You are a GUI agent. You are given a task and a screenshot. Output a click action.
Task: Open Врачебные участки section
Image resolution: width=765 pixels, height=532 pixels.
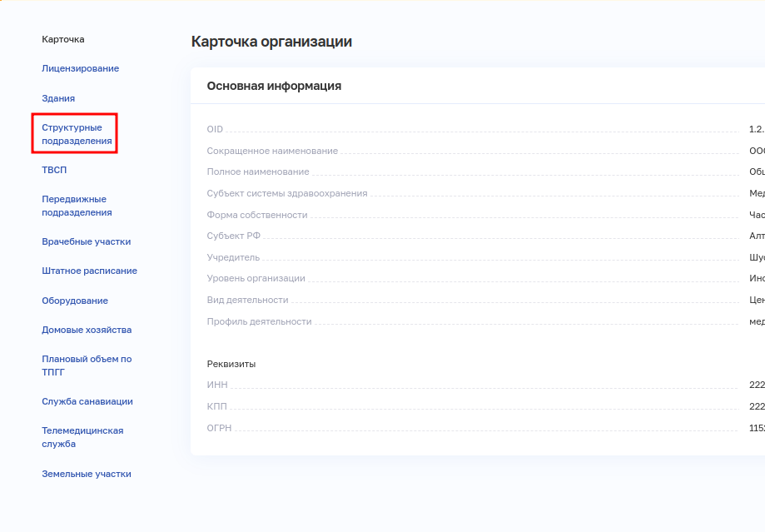(87, 242)
